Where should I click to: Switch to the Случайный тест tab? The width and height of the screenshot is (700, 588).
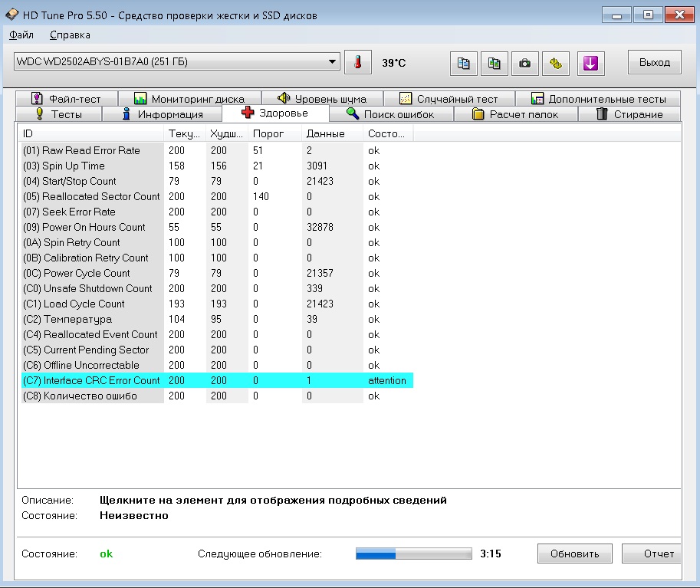click(449, 99)
